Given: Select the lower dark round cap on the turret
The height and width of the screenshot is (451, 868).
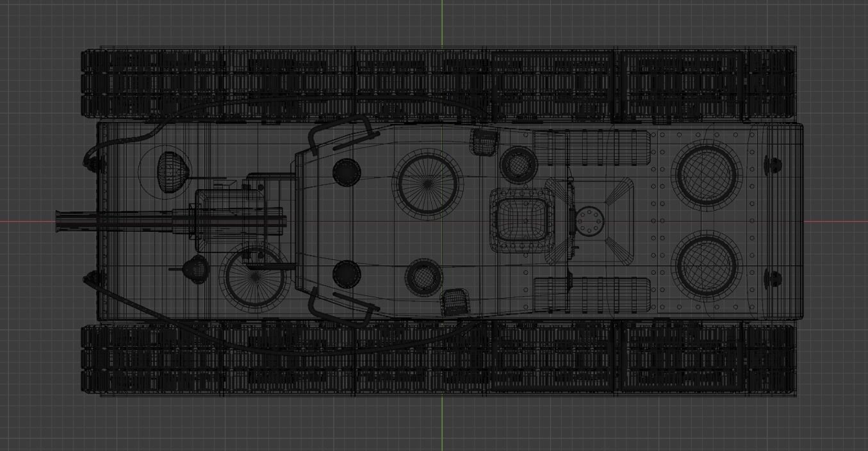Looking at the screenshot, I should pos(347,274).
